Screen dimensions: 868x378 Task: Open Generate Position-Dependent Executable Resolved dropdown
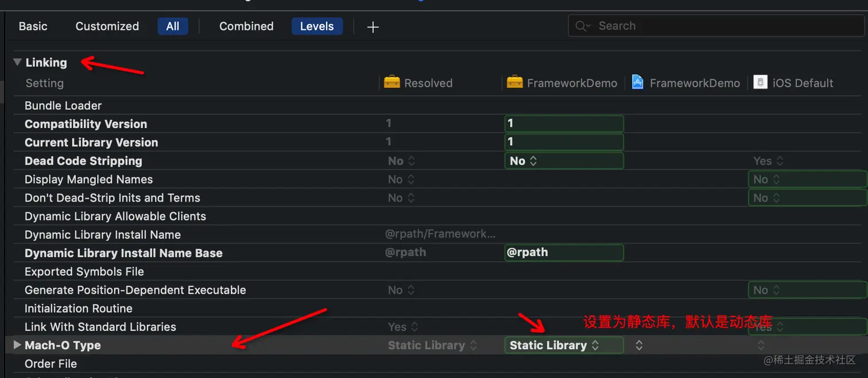401,290
